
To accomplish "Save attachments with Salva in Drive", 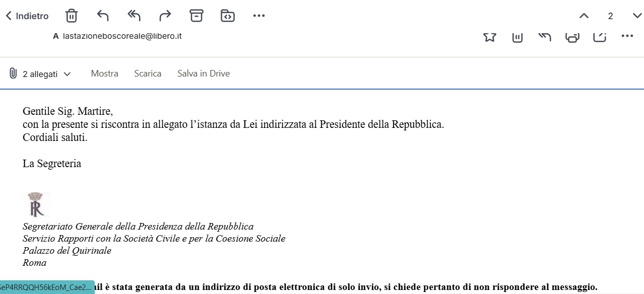I will [204, 73].
